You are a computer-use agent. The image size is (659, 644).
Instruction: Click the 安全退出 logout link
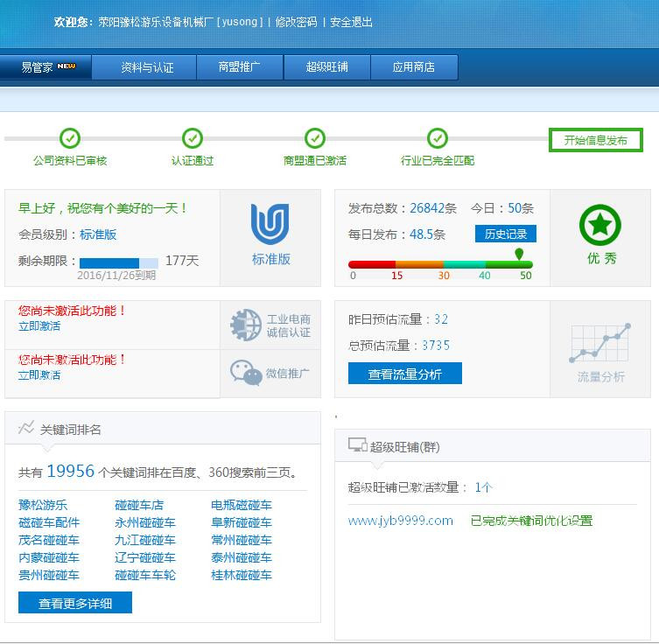tap(351, 22)
